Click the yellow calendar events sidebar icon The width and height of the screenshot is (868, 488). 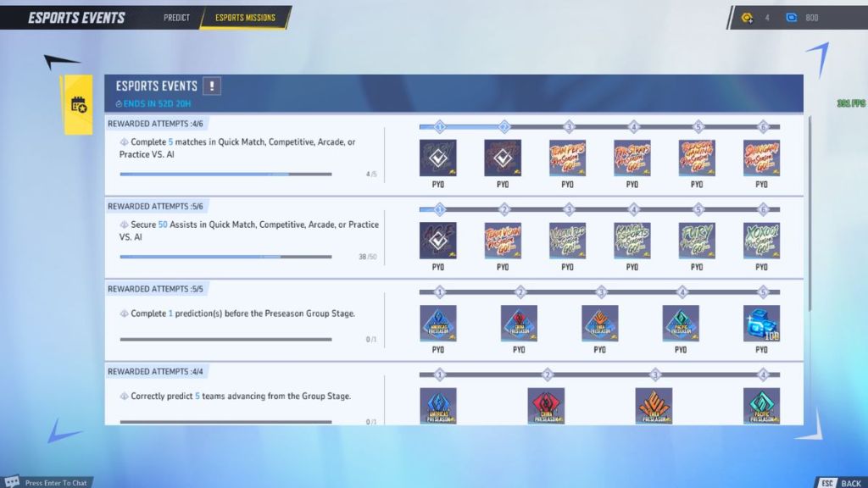tap(79, 105)
